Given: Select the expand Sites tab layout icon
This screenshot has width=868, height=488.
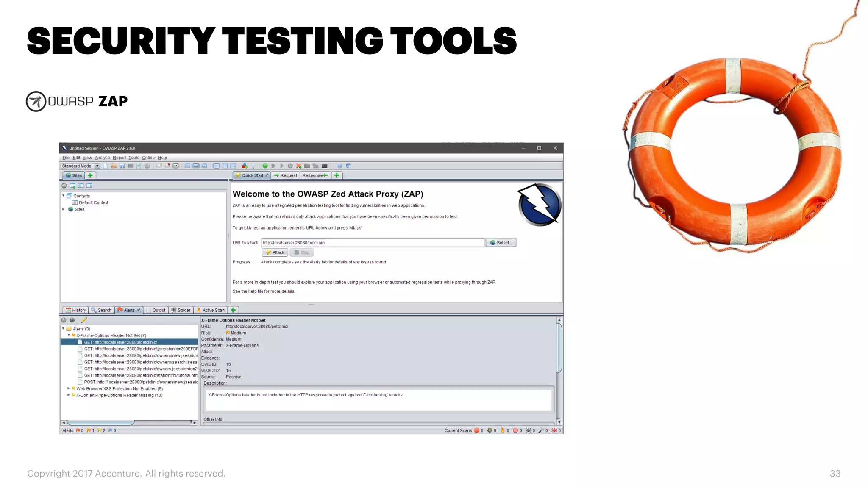Looking at the screenshot, I should [x=188, y=166].
